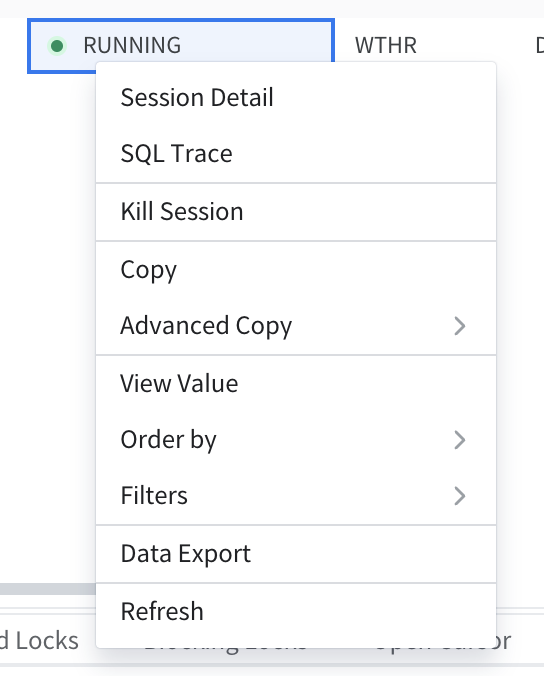The image size is (544, 676).
Task: Open the Order by submenu
Action: [x=296, y=440]
